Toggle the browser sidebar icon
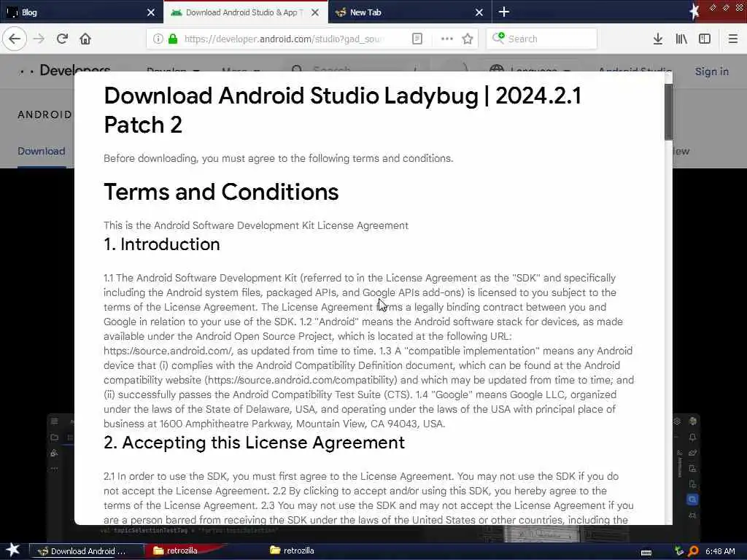Screen dimensions: 747x560 coord(705,39)
